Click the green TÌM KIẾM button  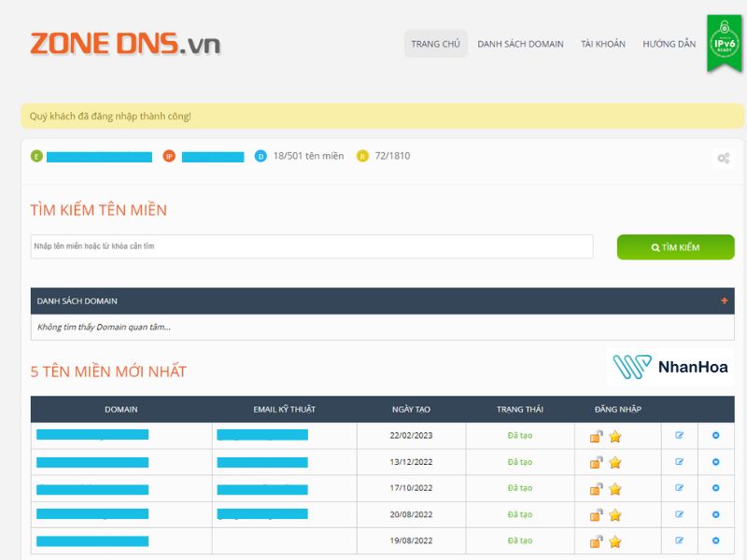pos(675,247)
